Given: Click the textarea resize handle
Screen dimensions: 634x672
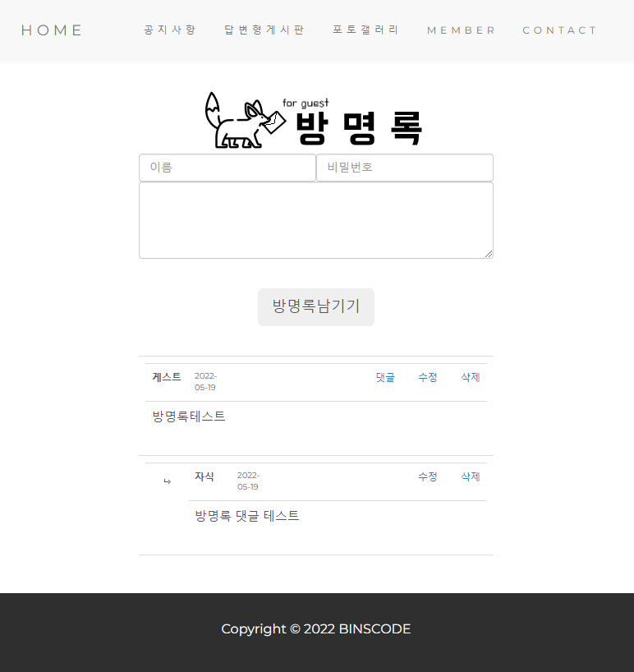Looking at the screenshot, I should tap(489, 254).
